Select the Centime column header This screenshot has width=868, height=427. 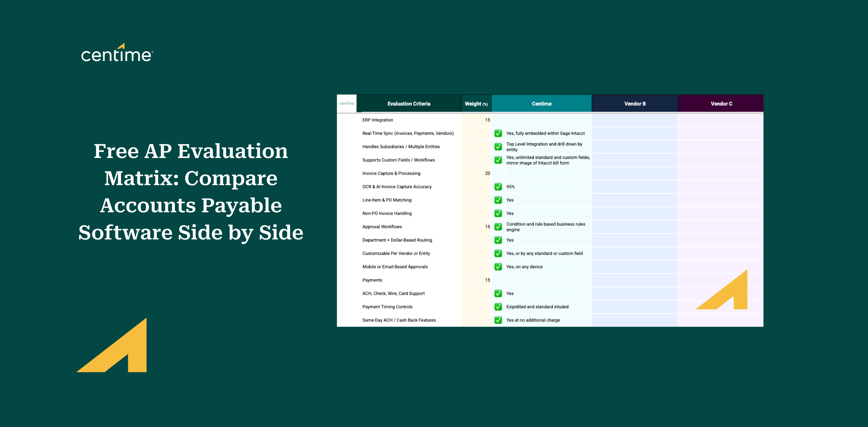(x=541, y=103)
